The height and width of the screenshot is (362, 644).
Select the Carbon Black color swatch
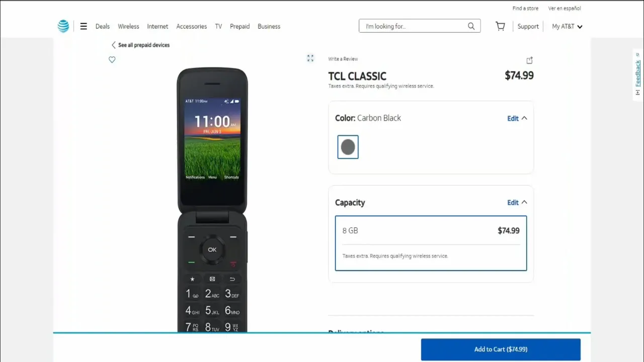348,147
